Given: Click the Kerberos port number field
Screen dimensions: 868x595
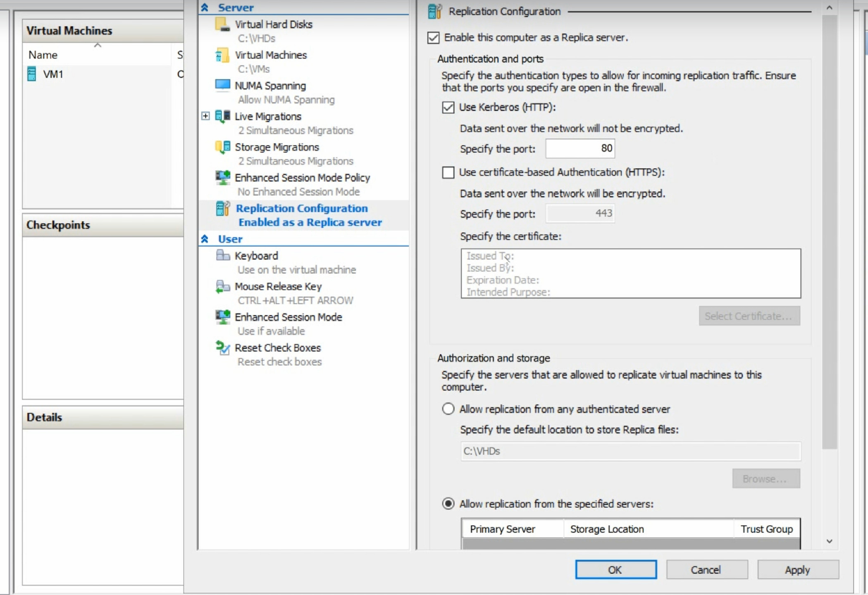Looking at the screenshot, I should click(x=580, y=148).
